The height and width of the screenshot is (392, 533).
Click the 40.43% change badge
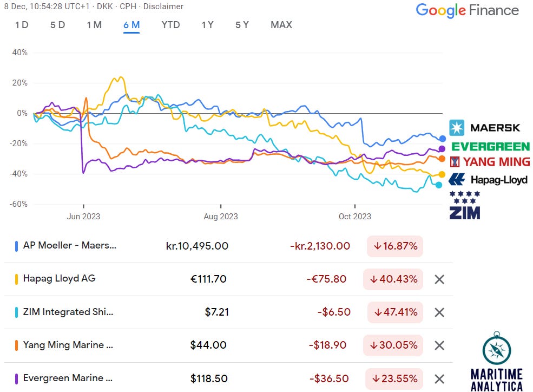coord(393,279)
